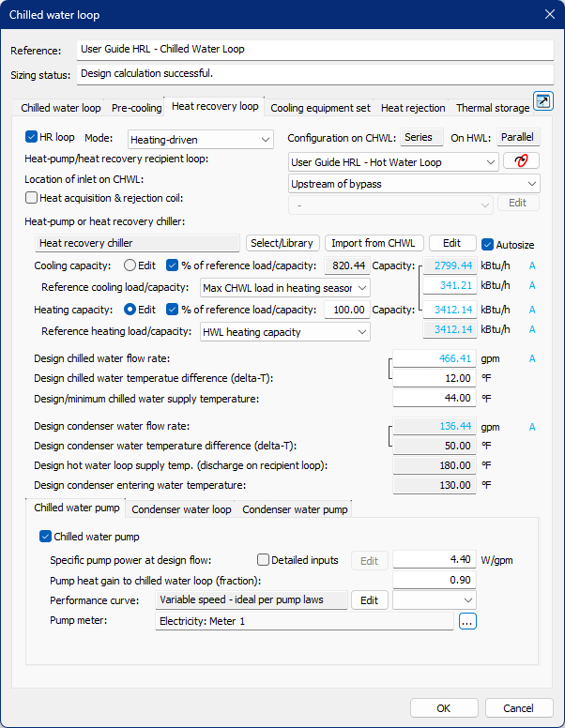565x728 pixels.
Task: Open the Condenser water pump sub-tab
Action: (x=296, y=509)
